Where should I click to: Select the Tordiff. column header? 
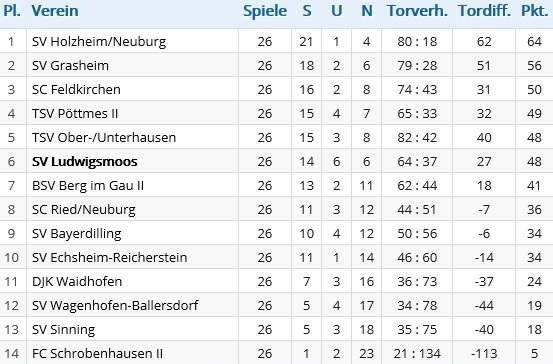click(x=484, y=11)
